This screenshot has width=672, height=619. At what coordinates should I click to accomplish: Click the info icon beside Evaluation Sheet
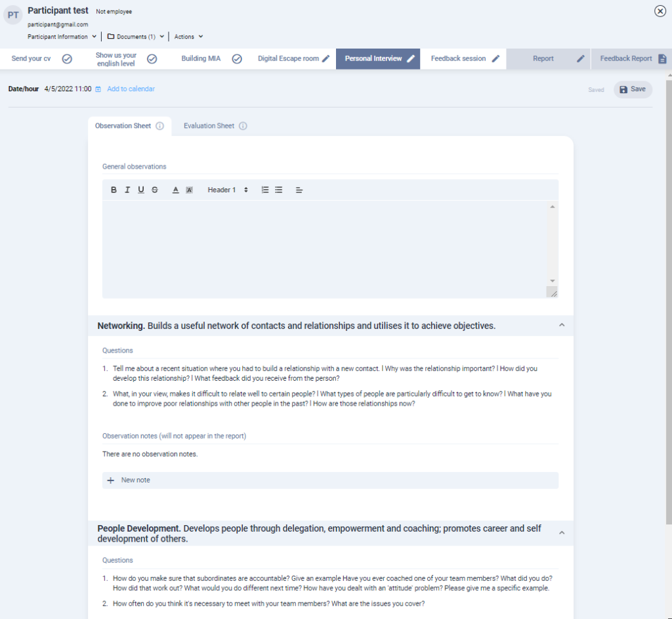[243, 126]
